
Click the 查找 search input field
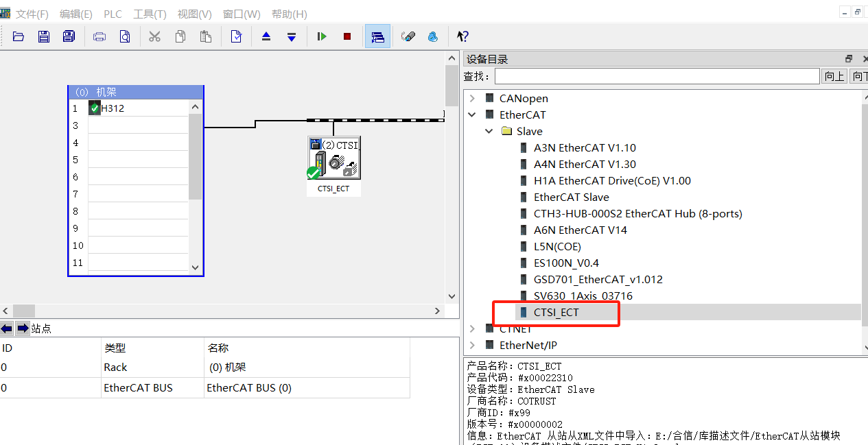point(657,76)
